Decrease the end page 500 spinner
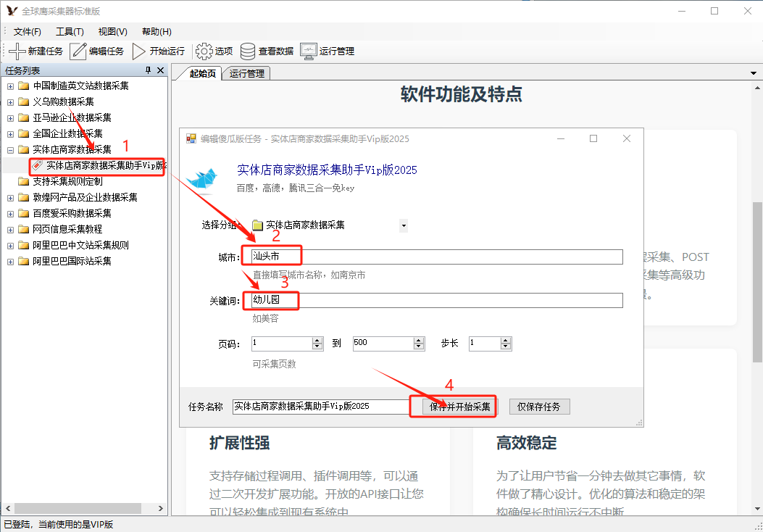 [x=419, y=347]
